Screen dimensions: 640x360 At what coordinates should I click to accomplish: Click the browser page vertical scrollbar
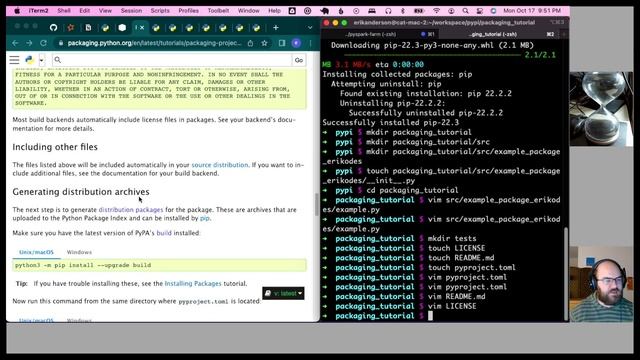(317, 204)
